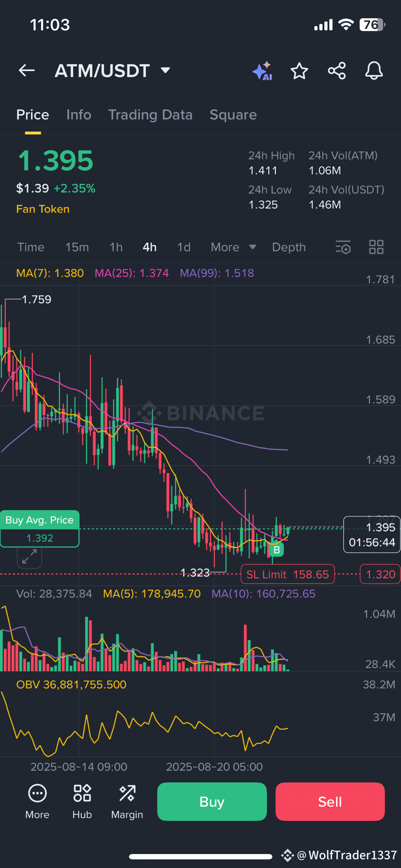Select the 4h timeframe
Screen dimensions: 401x868
pyautogui.click(x=150, y=247)
